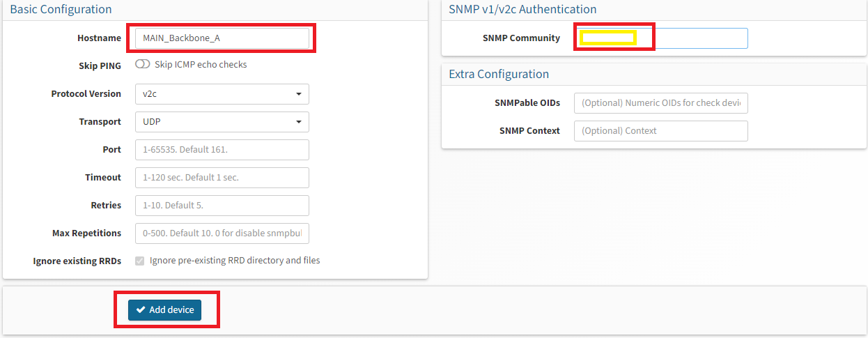Click the SNMP Community input field
This screenshot has height=338, width=868.
coord(661,38)
